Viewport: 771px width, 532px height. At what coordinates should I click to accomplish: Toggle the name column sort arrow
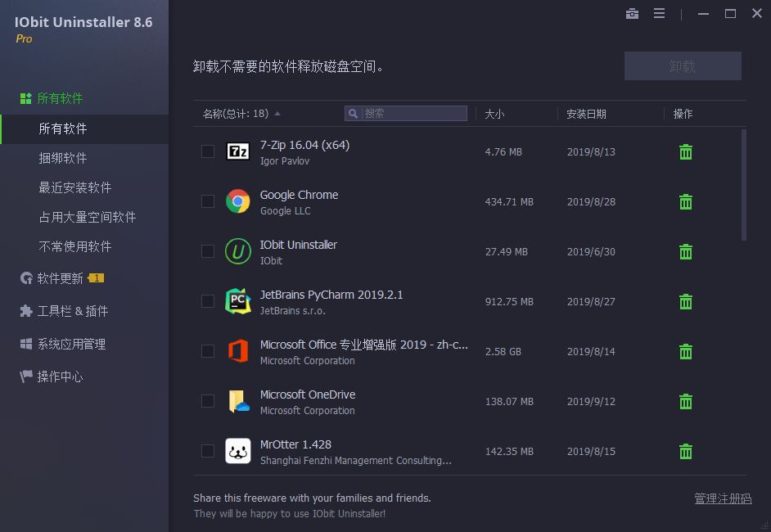pos(277,114)
